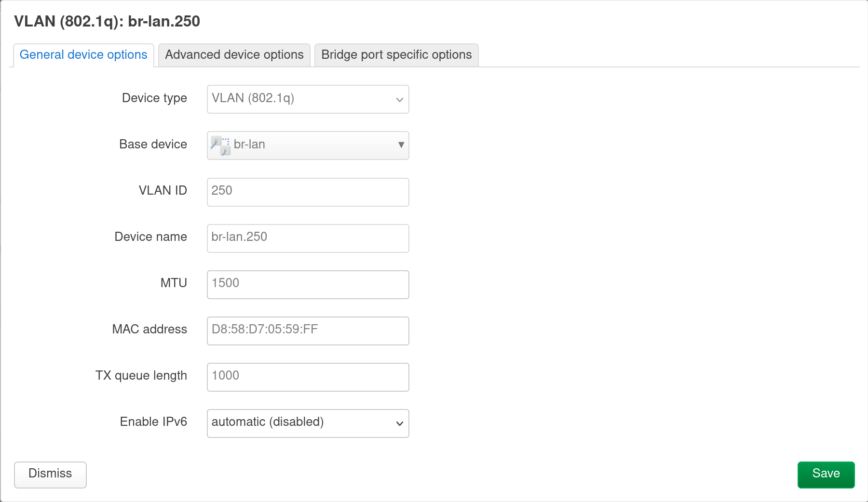Focus the MAC address input
The image size is (868, 502).
(307, 330)
